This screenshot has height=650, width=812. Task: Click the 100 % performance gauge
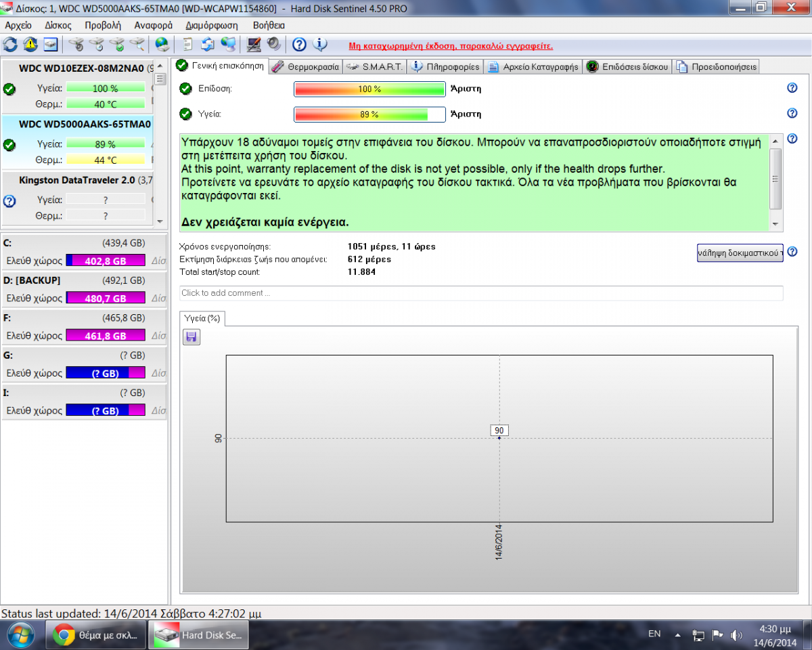click(369, 89)
